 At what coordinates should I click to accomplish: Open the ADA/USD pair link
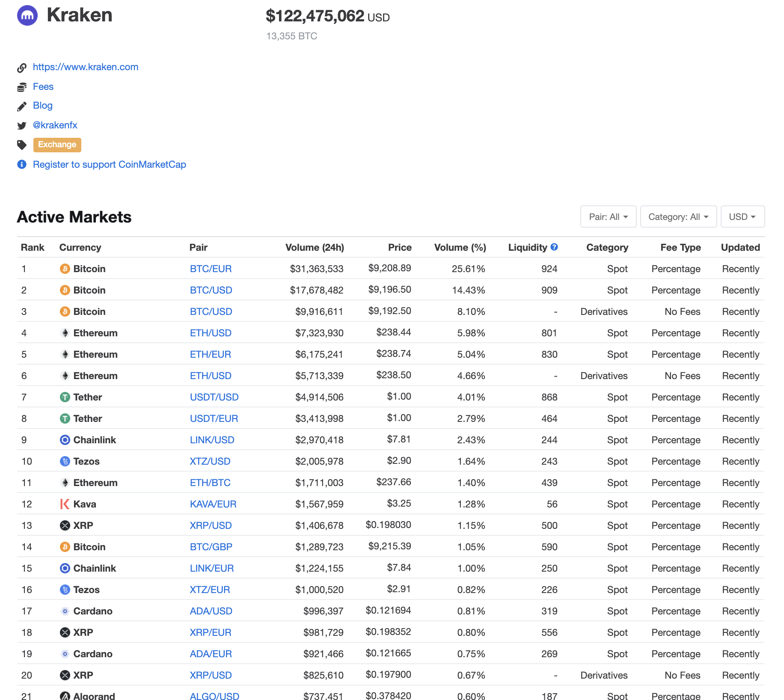pos(211,611)
